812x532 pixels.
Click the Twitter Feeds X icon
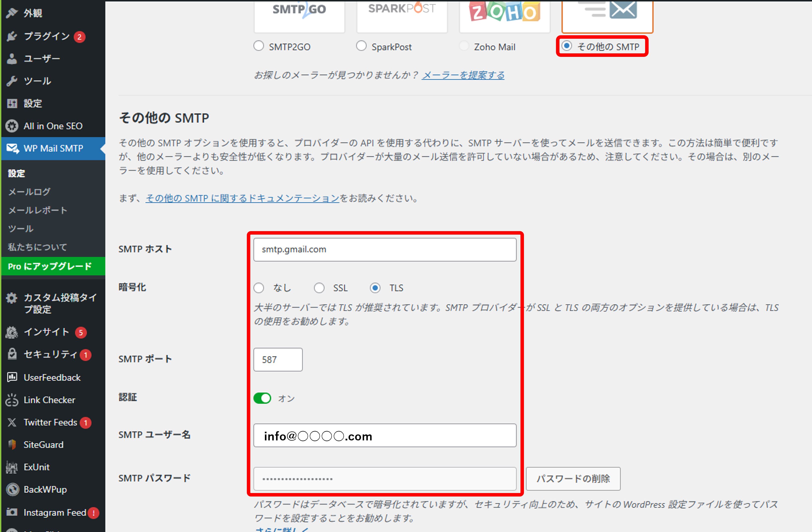click(x=12, y=422)
